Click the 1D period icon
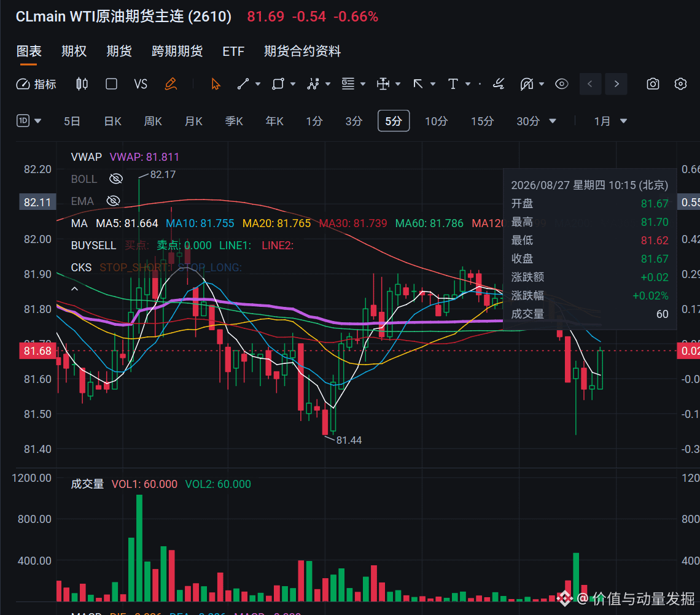This screenshot has width=700, height=615. [x=23, y=121]
